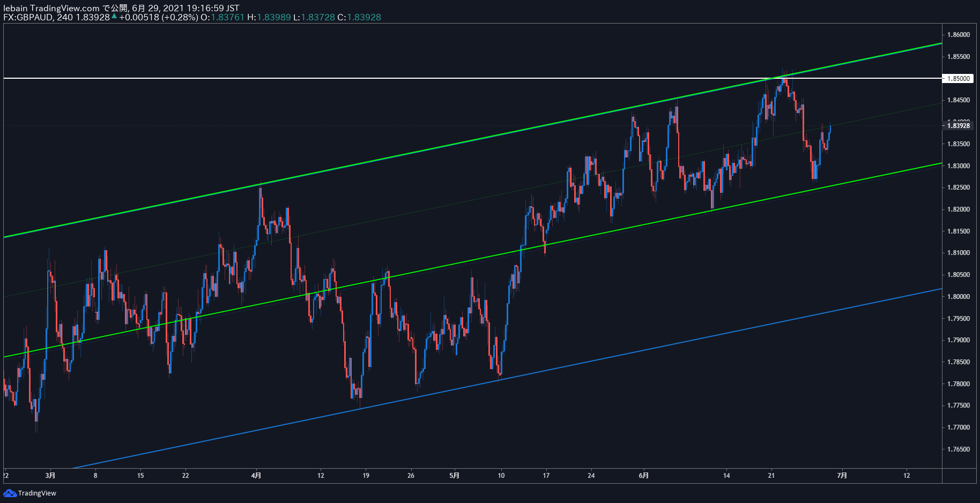Viewport: 980px width, 503px height.
Task: Click the 1.85500 price axis label
Action: tap(959, 57)
